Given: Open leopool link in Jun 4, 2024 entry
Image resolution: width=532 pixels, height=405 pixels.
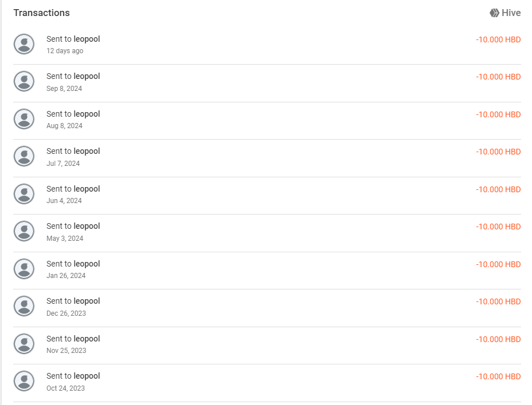Looking at the screenshot, I should click(87, 189).
